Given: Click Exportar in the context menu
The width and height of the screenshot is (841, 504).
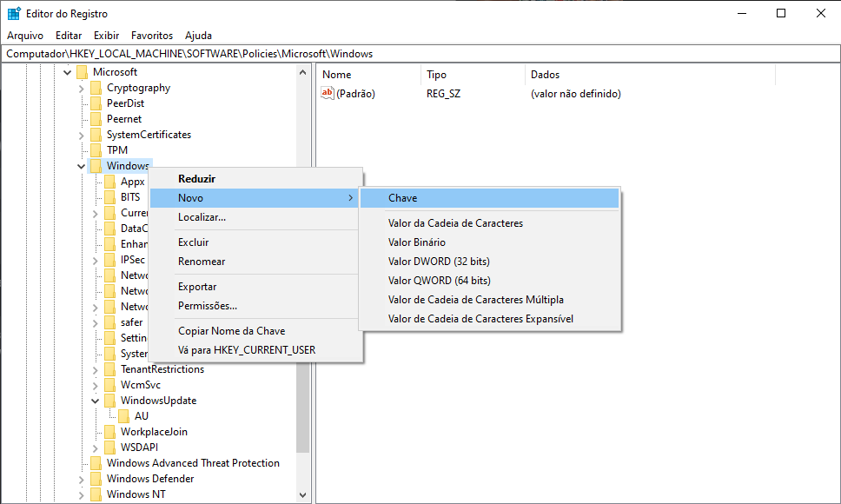Looking at the screenshot, I should (x=197, y=287).
